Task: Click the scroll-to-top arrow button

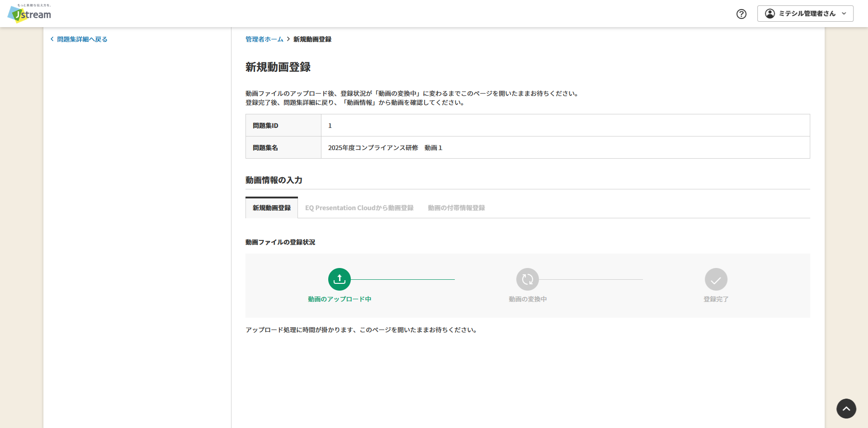Action: click(846, 409)
